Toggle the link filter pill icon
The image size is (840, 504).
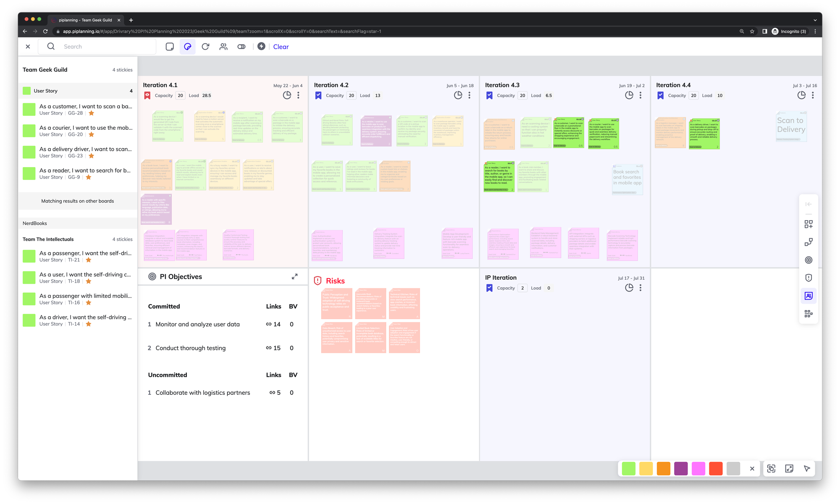pos(241,47)
